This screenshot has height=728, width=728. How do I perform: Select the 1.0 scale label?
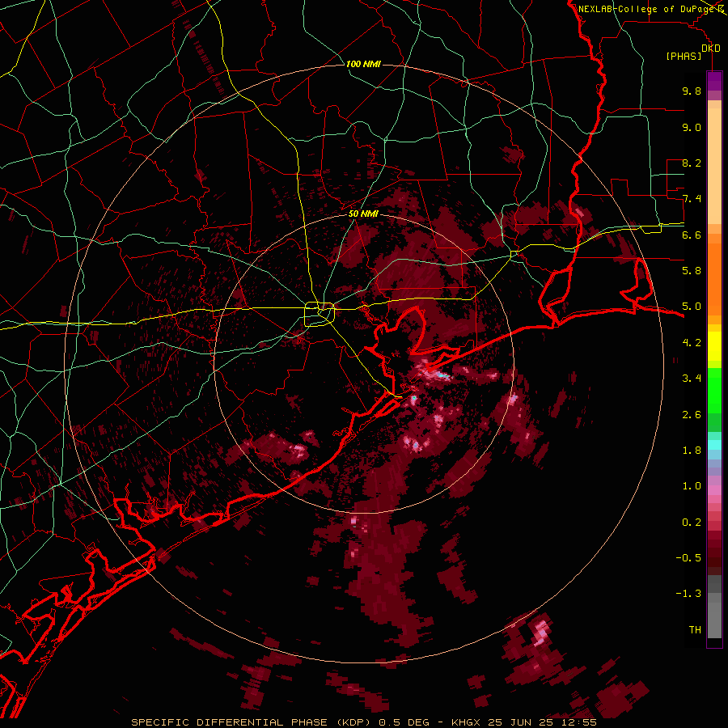pos(692,486)
